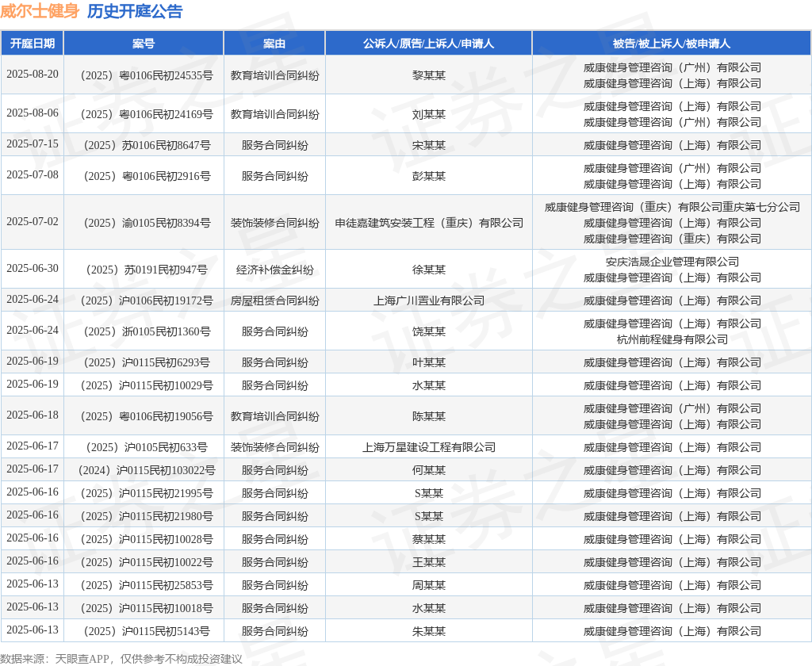Click plaintiff name 黎某某

429,75
